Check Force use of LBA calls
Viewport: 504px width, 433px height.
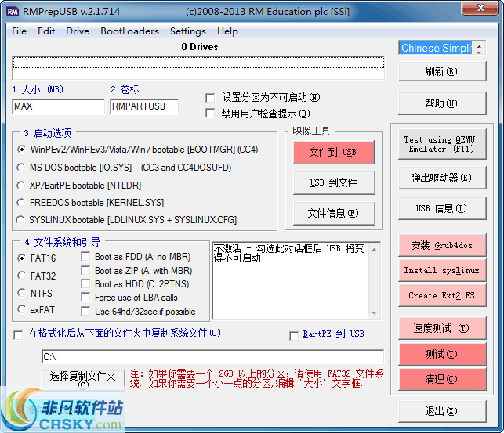click(x=85, y=298)
